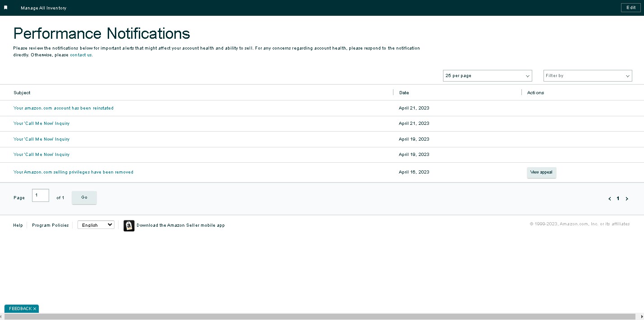
Task: Click the Amazon Seller app icon
Action: click(129, 226)
